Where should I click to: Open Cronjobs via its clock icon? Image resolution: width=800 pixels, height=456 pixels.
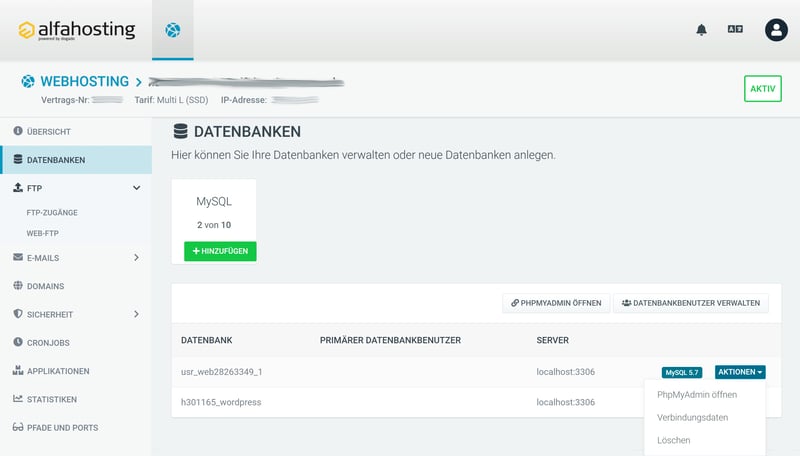pyautogui.click(x=18, y=343)
